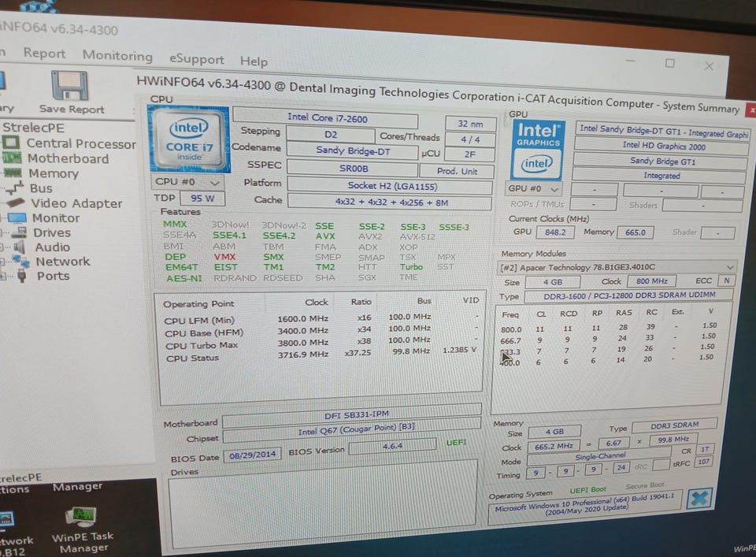Open the eSupport menu
Screen dimensions: 756x557
coord(197,59)
